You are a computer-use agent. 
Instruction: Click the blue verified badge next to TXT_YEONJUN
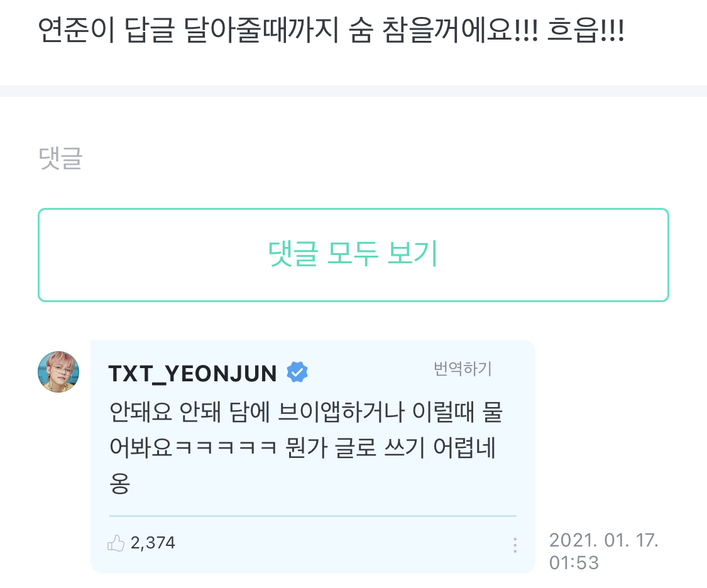[x=297, y=372]
